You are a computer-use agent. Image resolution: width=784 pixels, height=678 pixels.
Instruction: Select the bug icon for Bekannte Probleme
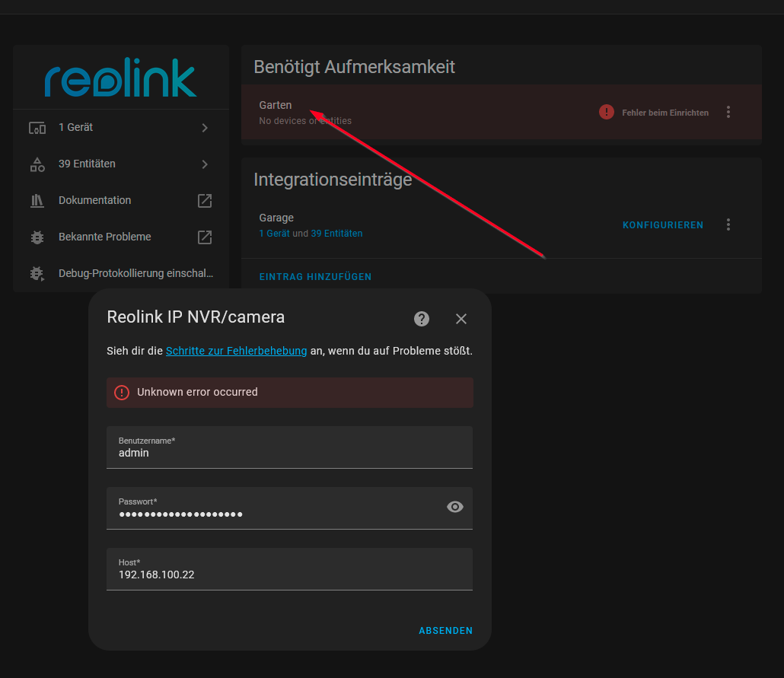(x=37, y=237)
